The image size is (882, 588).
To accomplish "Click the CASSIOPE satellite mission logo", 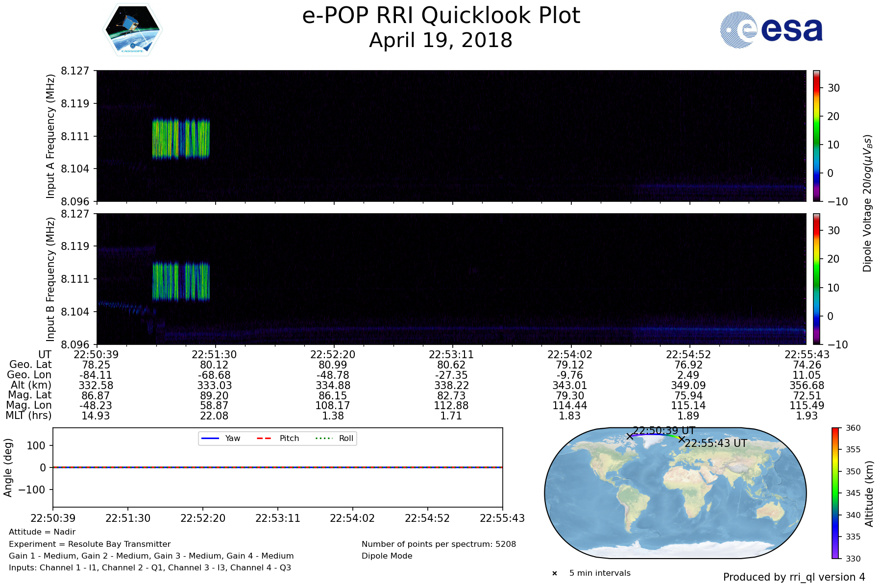I will coord(132,30).
